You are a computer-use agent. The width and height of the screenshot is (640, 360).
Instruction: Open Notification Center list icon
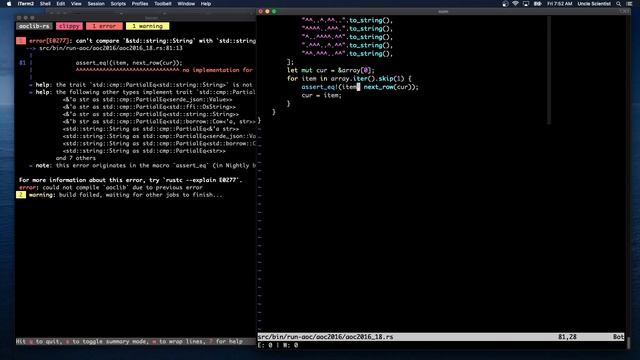click(629, 4)
